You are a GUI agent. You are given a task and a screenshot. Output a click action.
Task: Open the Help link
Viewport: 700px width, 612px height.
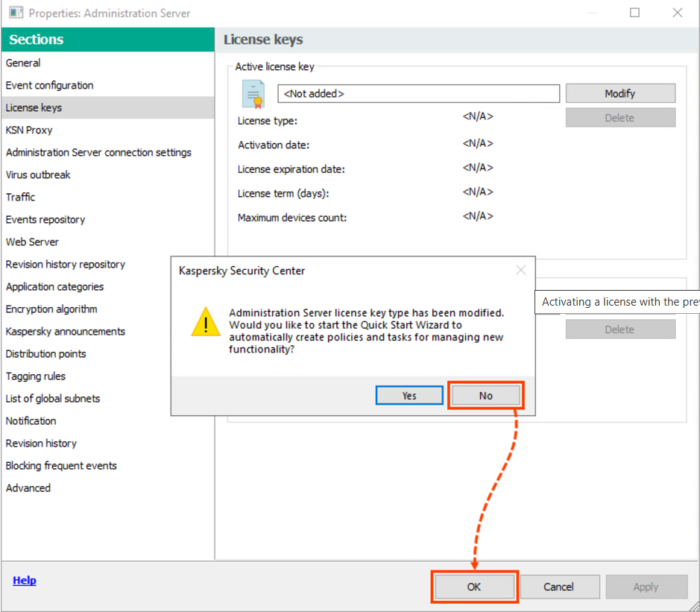(x=25, y=580)
